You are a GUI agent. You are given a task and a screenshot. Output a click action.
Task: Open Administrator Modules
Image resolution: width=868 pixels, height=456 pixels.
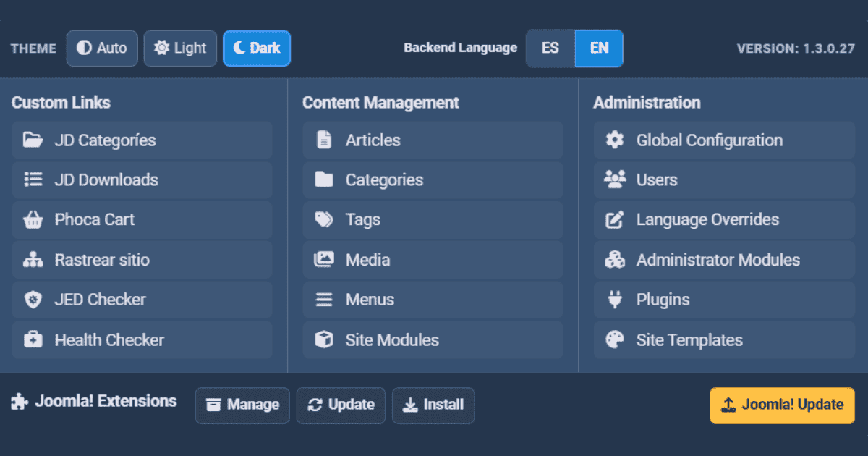coord(725,260)
